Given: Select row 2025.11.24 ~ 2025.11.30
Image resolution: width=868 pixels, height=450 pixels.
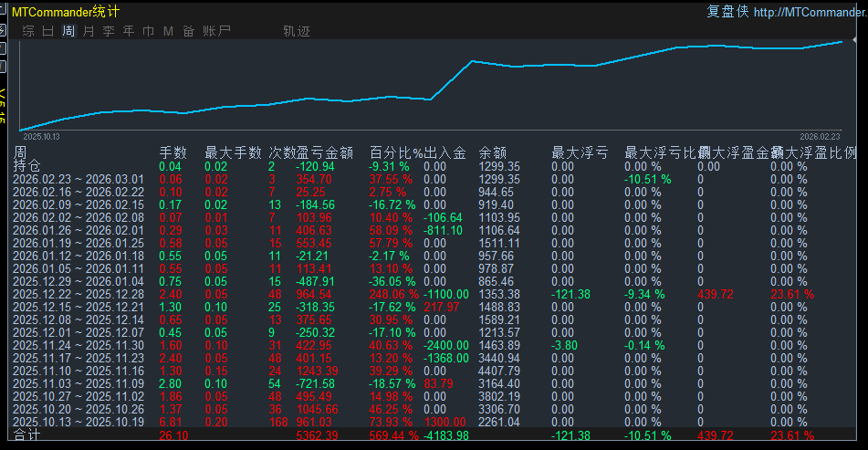Looking at the screenshot, I should point(78,345).
